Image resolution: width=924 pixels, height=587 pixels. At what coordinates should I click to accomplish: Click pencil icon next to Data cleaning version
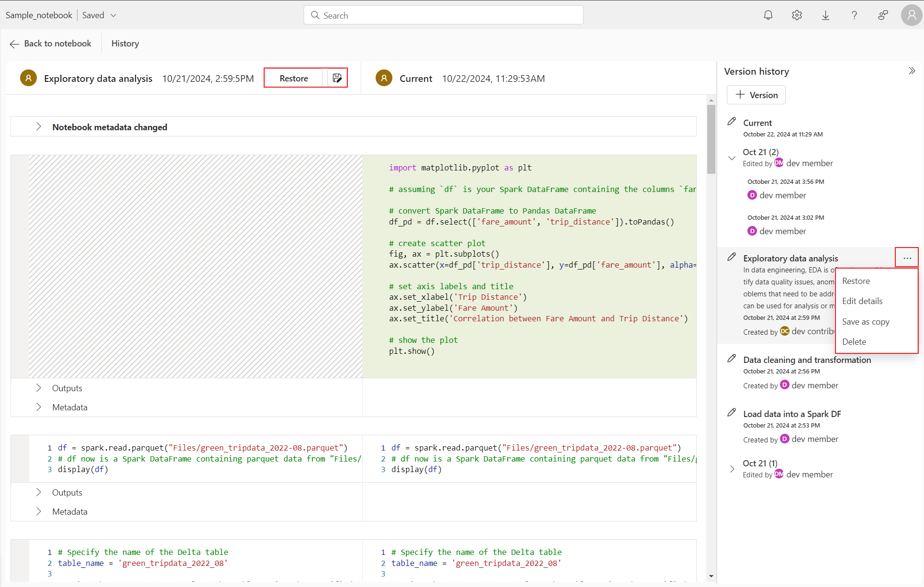tap(732, 359)
